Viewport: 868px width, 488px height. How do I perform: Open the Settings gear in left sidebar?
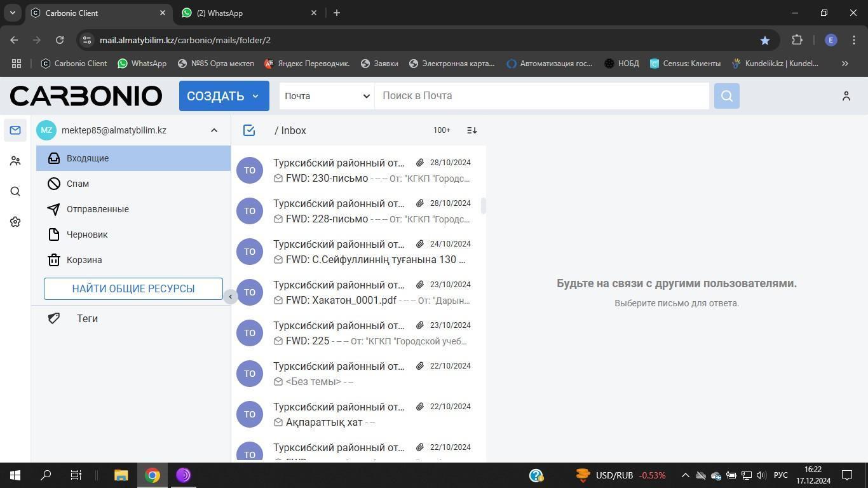pos(15,222)
